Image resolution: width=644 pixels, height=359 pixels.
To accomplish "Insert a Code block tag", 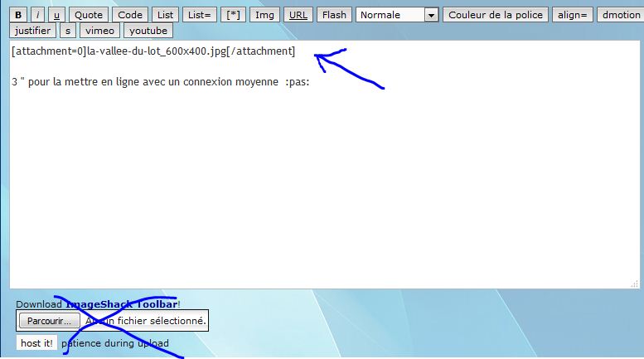I will pos(130,15).
